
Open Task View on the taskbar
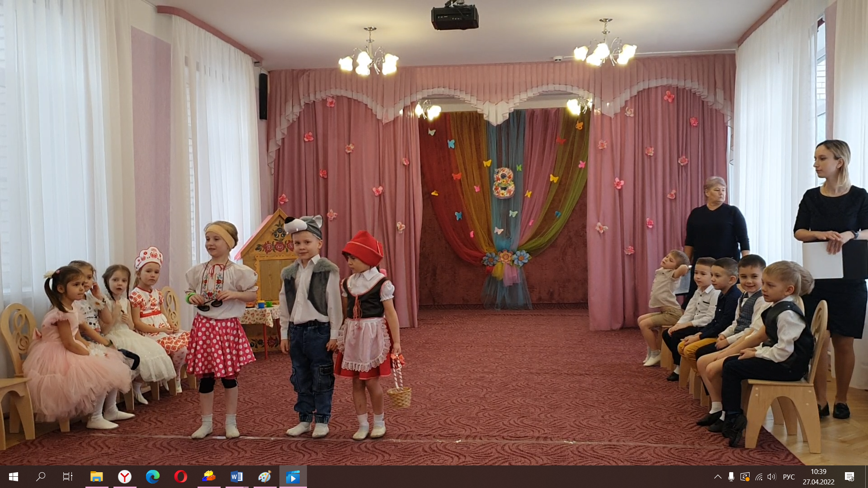pyautogui.click(x=68, y=477)
